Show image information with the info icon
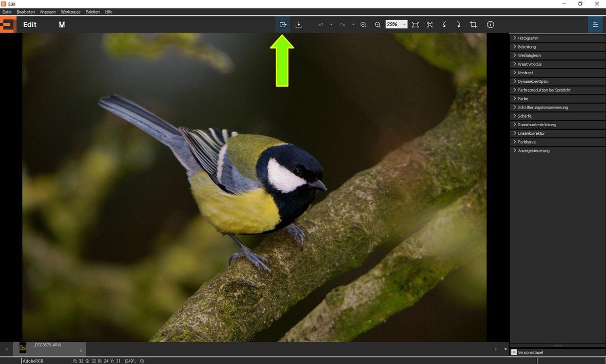Image resolution: width=606 pixels, height=364 pixels. [490, 25]
